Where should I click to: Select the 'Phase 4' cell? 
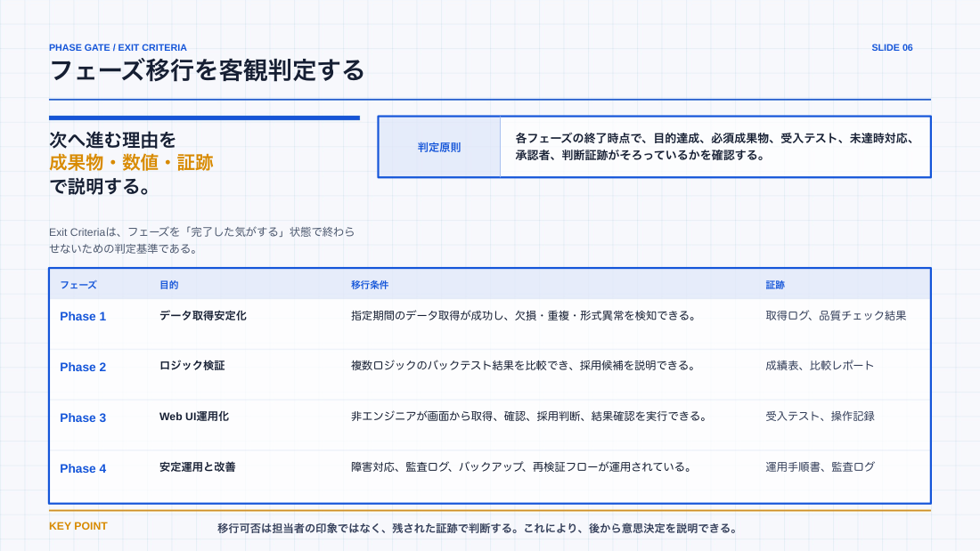coord(83,468)
